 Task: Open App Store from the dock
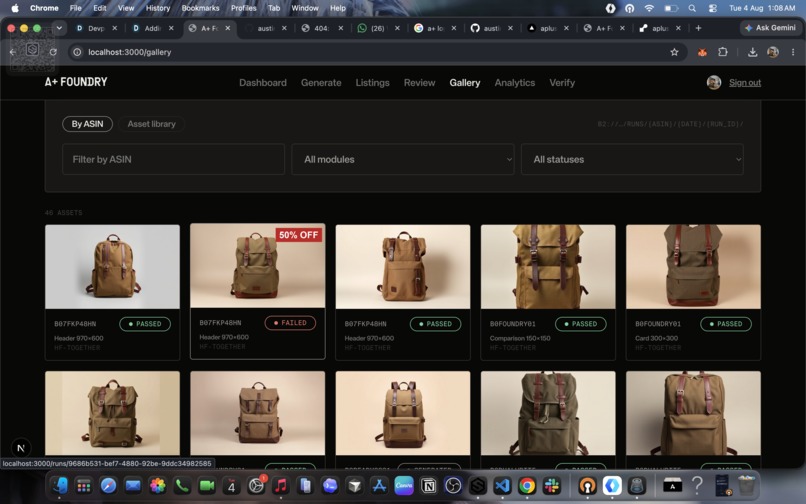(x=379, y=485)
